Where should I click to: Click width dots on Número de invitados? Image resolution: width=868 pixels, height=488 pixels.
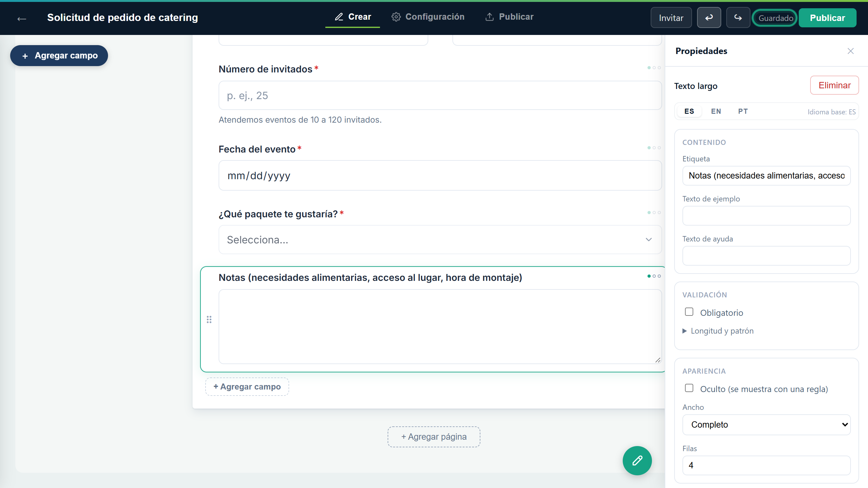point(654,68)
